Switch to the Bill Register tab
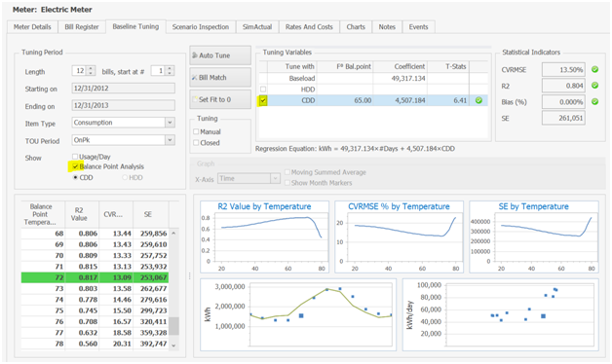Viewport: 612px width, 364px height. [82, 27]
